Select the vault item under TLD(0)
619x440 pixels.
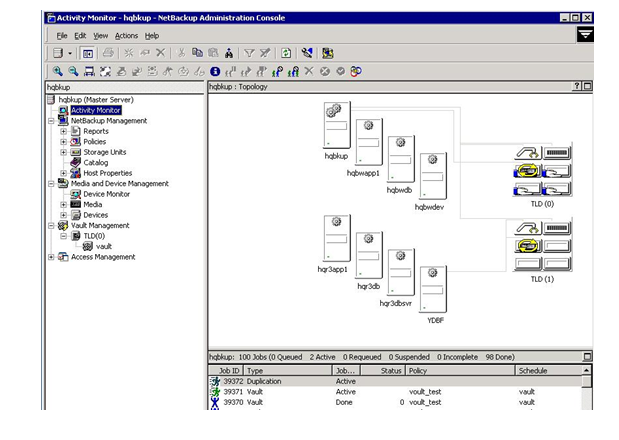pos(104,247)
